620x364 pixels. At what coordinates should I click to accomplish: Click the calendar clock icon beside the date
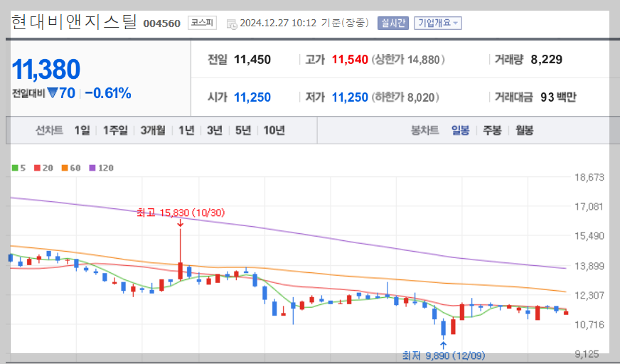(x=232, y=23)
